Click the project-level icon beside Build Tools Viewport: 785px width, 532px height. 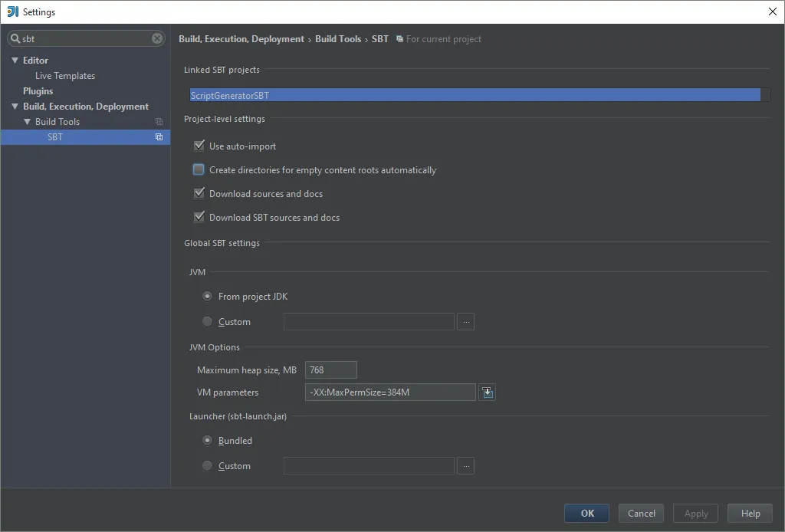pos(159,122)
